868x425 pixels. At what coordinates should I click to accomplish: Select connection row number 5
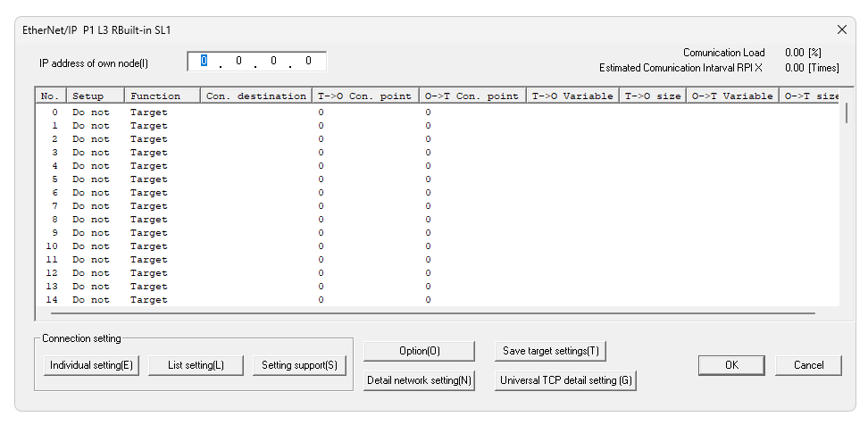(x=438, y=179)
